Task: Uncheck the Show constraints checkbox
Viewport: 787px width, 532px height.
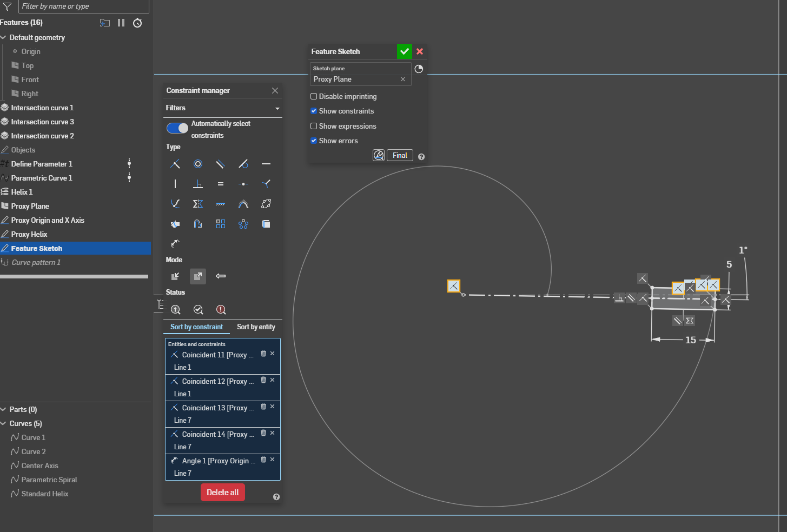Action: (314, 111)
